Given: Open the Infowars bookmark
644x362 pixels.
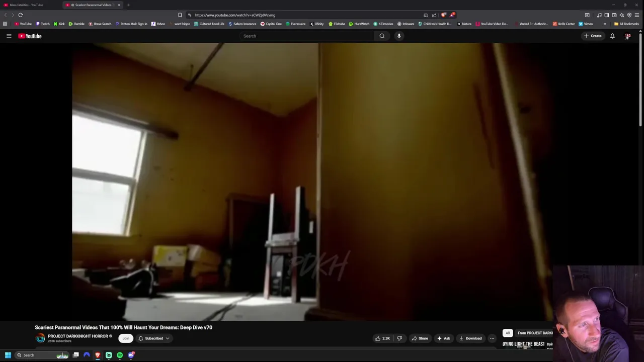Looking at the screenshot, I should 406,24.
